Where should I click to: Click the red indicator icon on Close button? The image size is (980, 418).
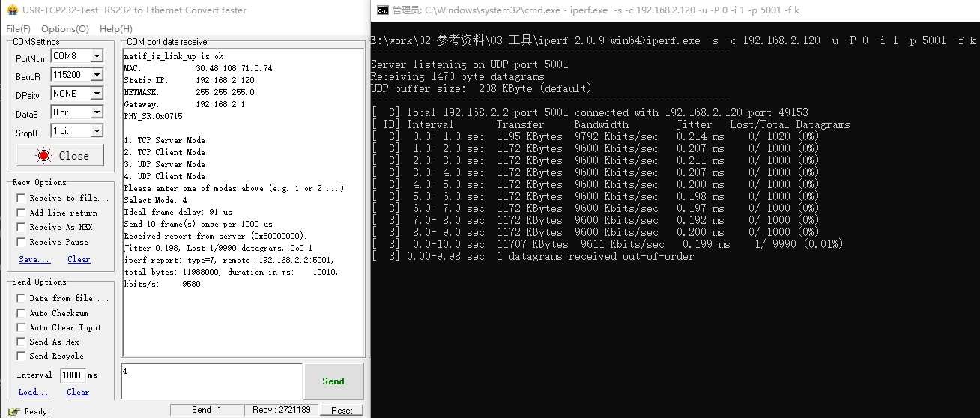click(x=44, y=156)
